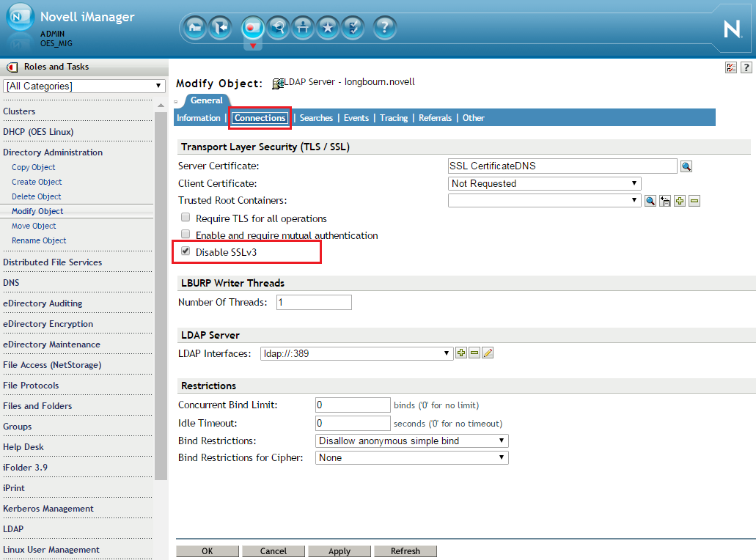Focus the Server Certificate field
Viewport: 756px width, 560px height.
pos(562,166)
